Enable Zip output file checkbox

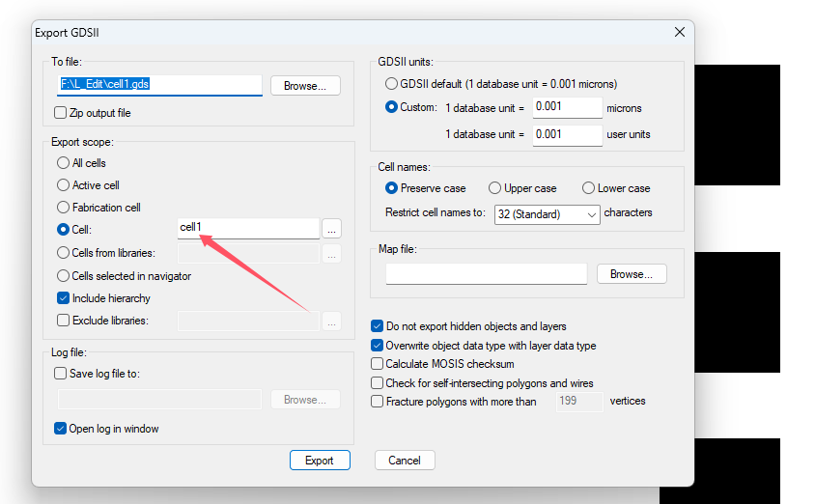(x=62, y=113)
